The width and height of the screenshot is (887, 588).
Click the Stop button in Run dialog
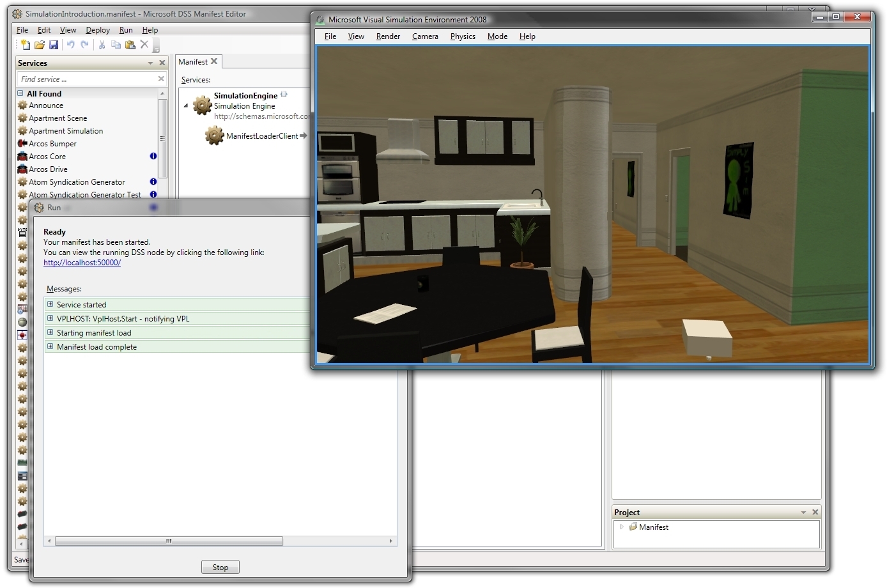point(220,567)
